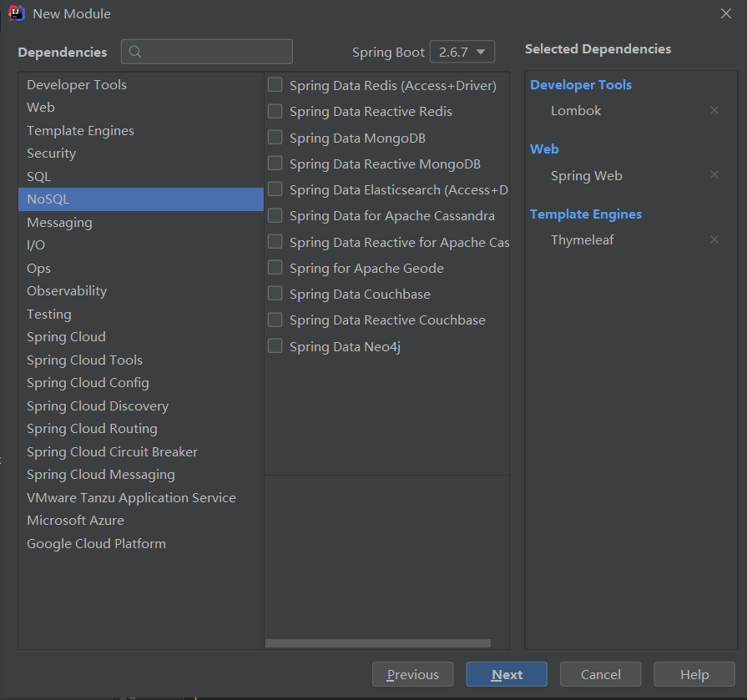Select the Web category
The height and width of the screenshot is (700, 747).
(140, 108)
